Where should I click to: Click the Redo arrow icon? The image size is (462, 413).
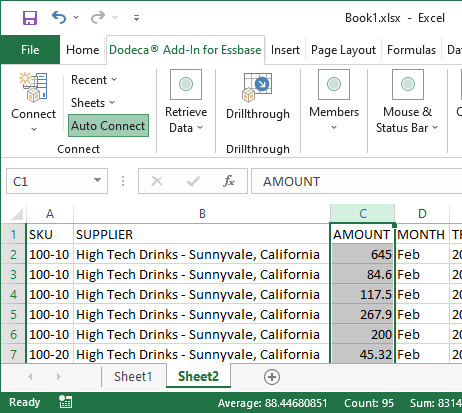point(98,17)
